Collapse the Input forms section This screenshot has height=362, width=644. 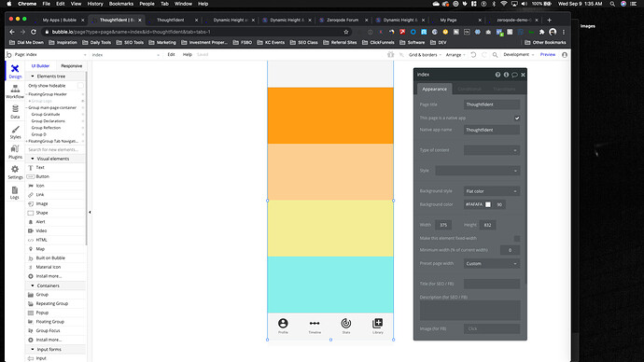(33, 349)
